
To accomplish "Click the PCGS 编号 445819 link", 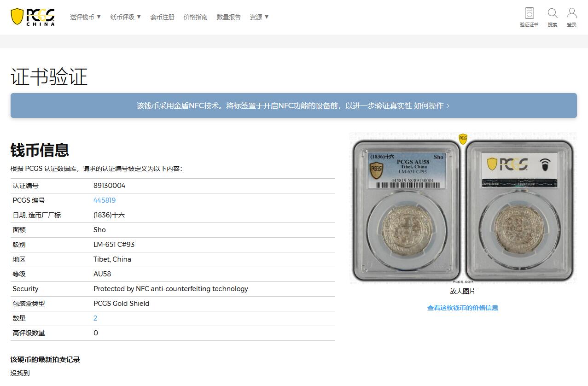I will 105,200.
